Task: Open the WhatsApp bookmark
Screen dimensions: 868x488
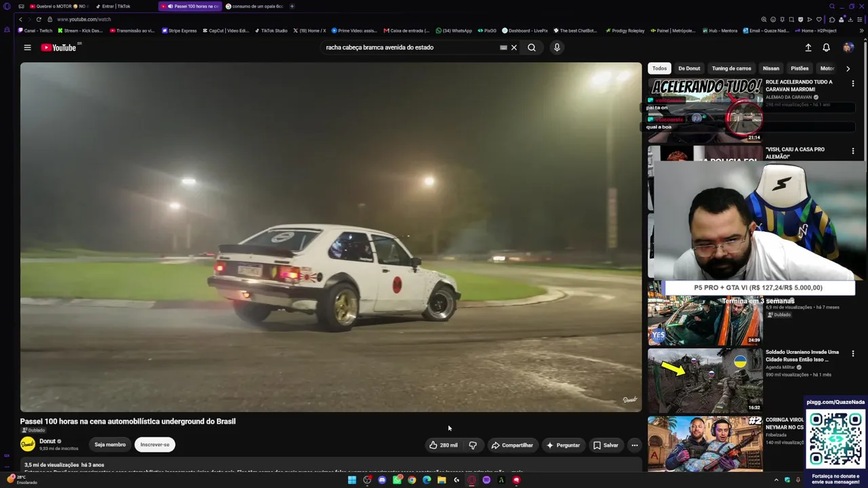Action: (454, 30)
